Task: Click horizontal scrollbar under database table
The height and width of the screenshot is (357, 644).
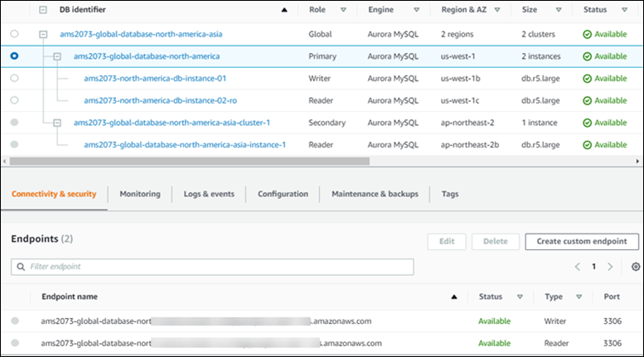Action: click(189, 162)
